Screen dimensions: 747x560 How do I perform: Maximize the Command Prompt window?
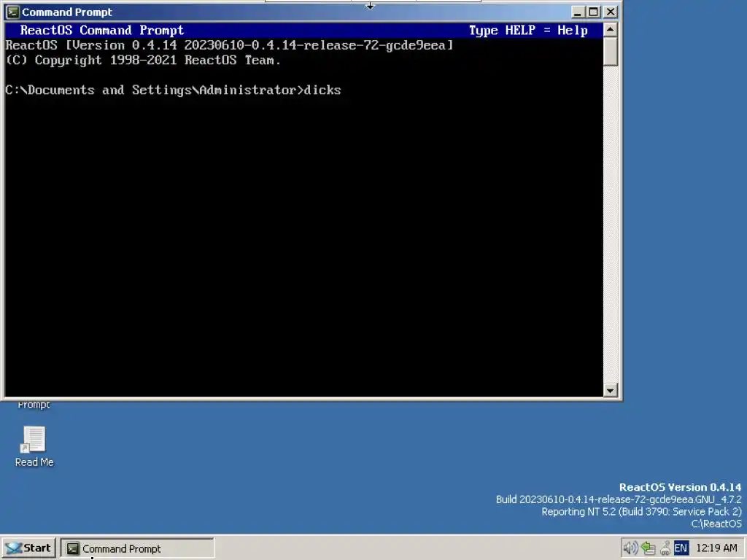[593, 12]
